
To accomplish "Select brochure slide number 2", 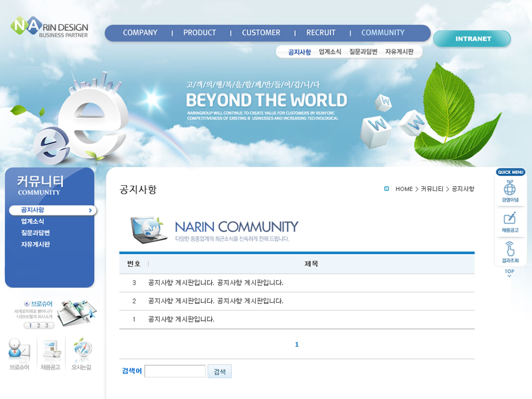I will coord(39,326).
